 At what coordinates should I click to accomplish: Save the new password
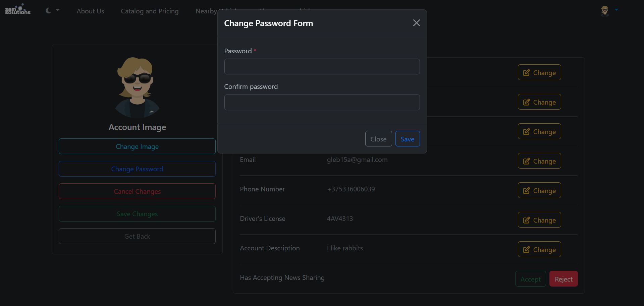coord(407,139)
